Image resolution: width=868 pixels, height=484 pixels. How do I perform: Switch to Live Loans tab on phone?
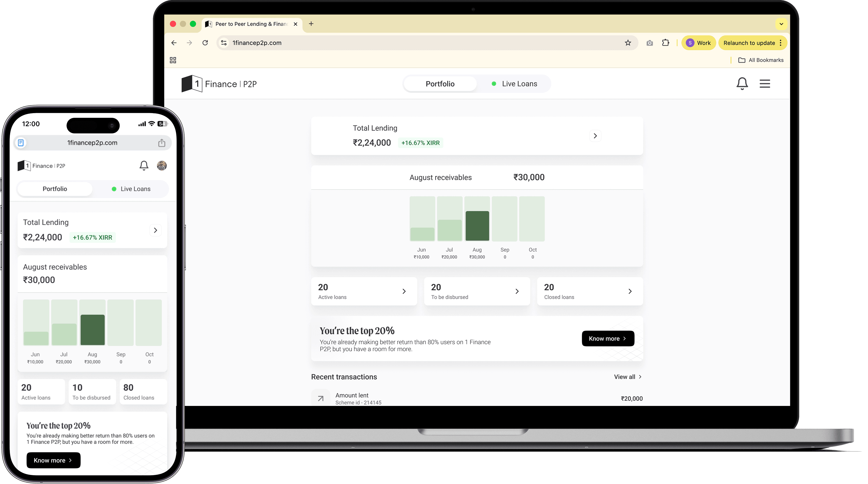point(131,189)
